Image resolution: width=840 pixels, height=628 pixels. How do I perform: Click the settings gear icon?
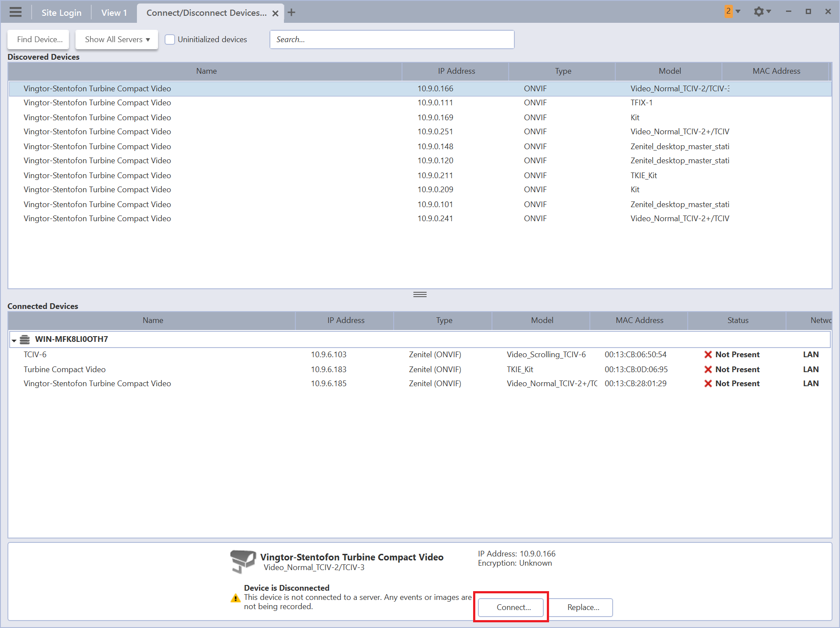[758, 12]
